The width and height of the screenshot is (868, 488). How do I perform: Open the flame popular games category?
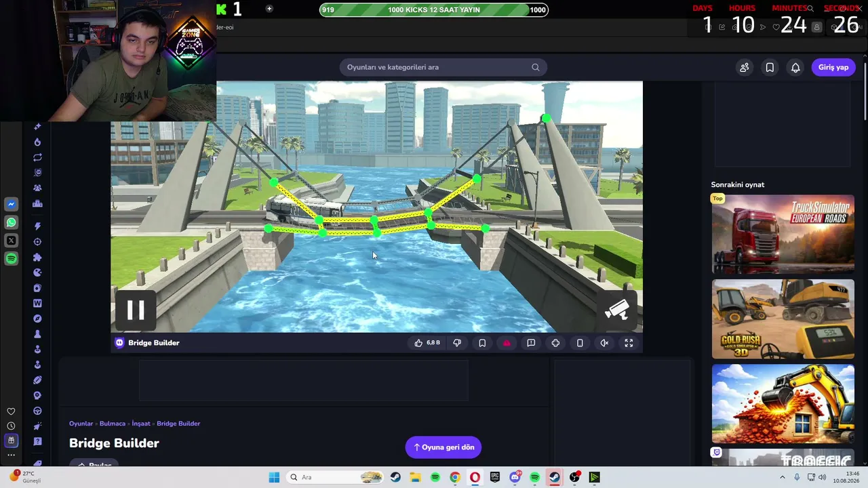click(37, 142)
